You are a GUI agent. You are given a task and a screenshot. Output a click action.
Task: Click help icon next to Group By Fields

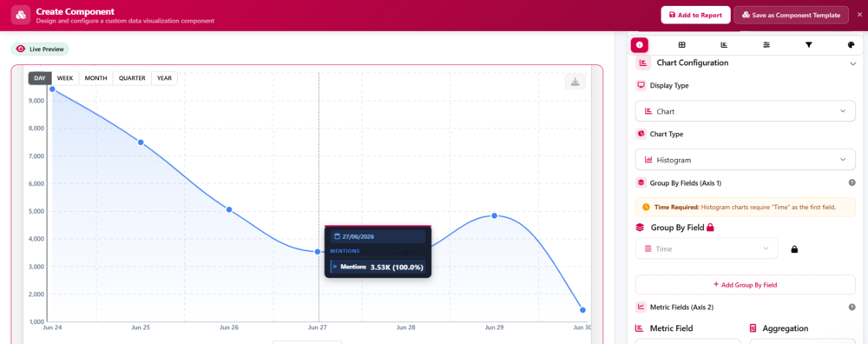click(852, 182)
